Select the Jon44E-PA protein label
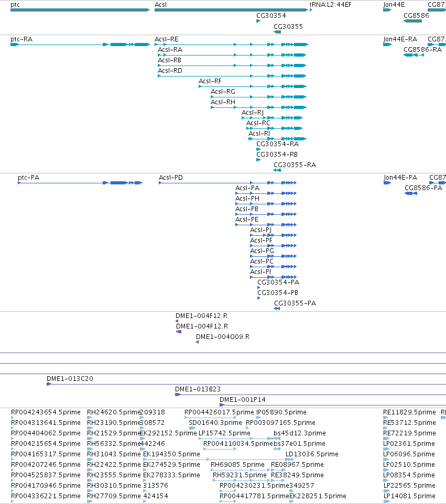 click(x=400, y=178)
